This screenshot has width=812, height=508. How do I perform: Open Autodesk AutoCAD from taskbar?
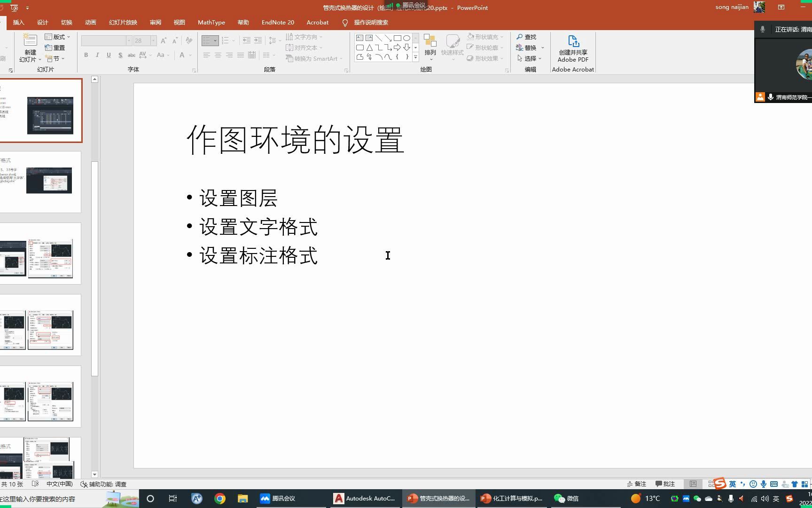click(x=365, y=499)
